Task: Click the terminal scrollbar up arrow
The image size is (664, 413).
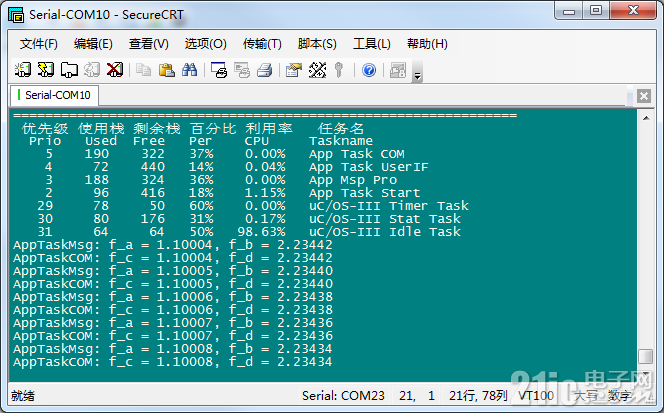Action: [646, 118]
